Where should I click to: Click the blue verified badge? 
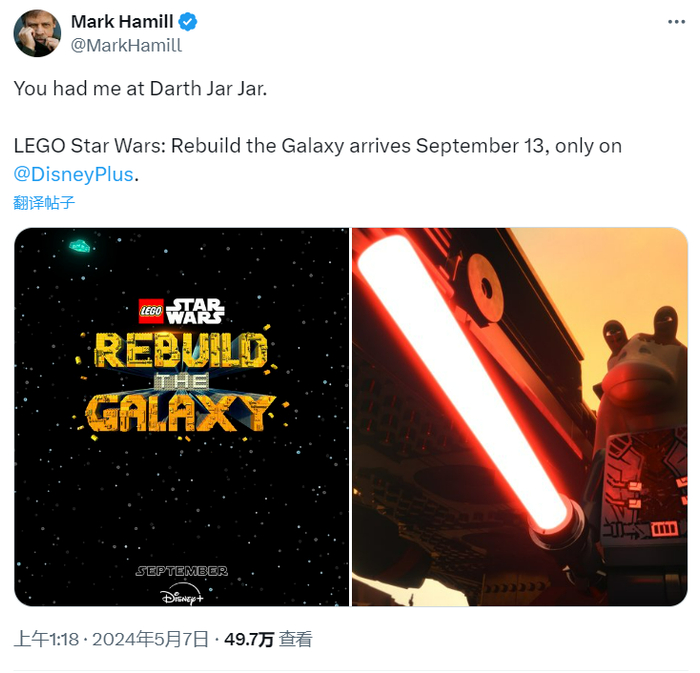pyautogui.click(x=188, y=21)
